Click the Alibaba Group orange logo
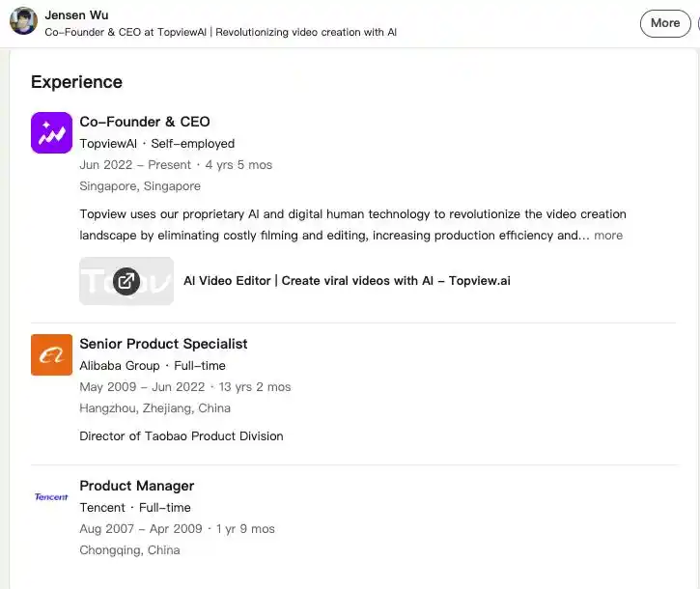Screen dimensions: 700x589 (x=51, y=354)
